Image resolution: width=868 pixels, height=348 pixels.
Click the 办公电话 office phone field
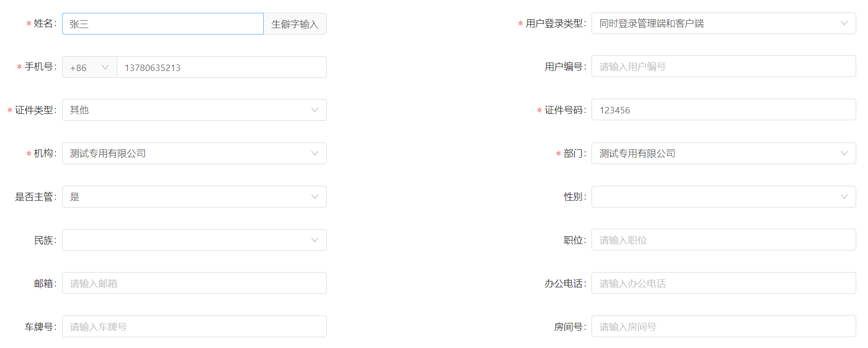pyautogui.click(x=723, y=283)
